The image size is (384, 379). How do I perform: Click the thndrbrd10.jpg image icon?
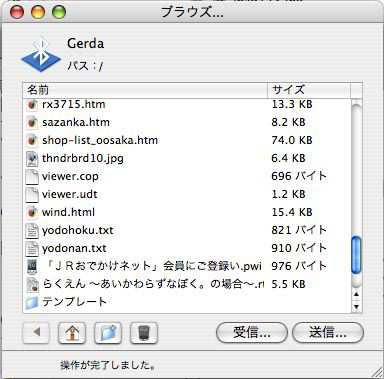tap(32, 158)
